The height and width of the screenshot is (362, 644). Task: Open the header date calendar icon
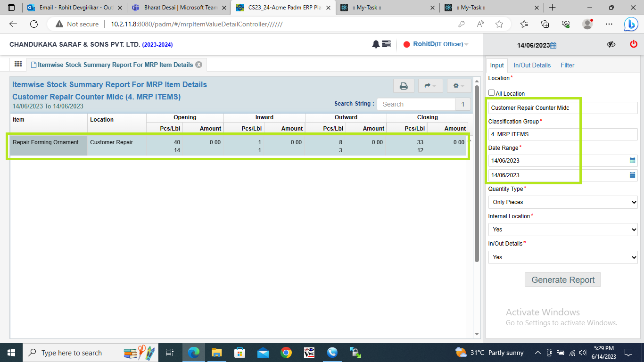(553, 45)
